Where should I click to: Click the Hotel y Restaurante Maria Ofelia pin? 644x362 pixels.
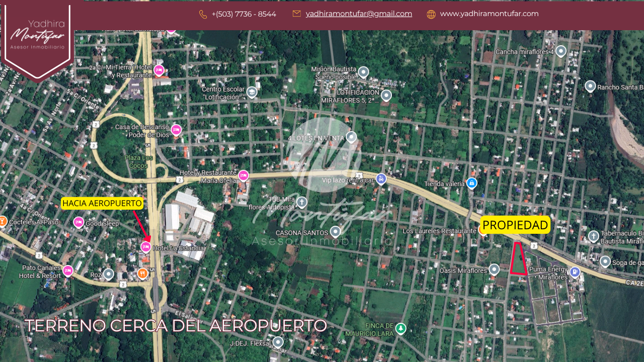(x=244, y=175)
